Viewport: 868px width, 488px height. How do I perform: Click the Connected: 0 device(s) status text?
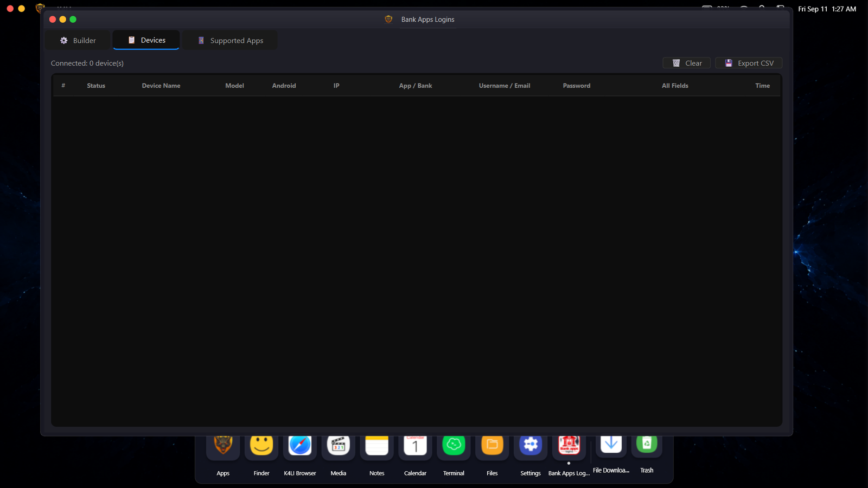pos(87,63)
